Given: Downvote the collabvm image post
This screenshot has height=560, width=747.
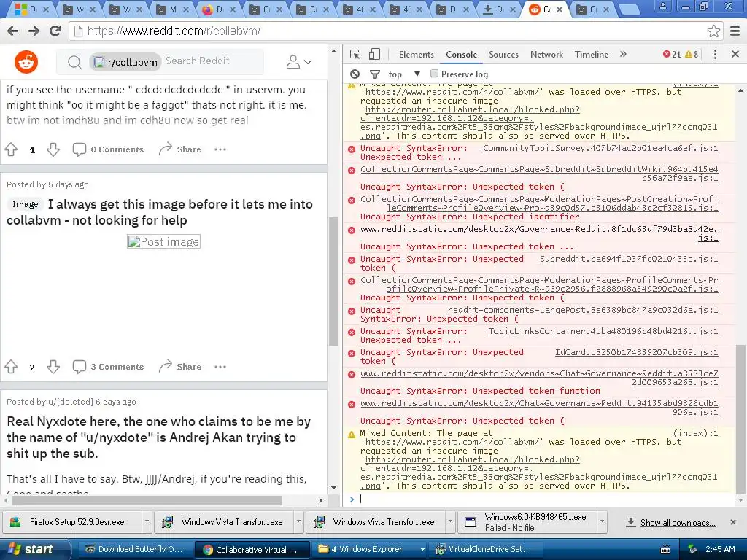Looking at the screenshot, I should [x=53, y=367].
